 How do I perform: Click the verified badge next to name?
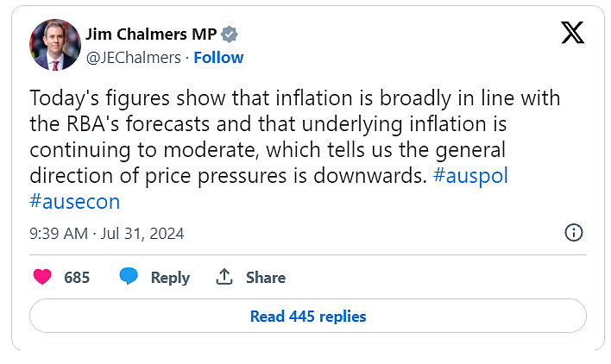pos(230,35)
